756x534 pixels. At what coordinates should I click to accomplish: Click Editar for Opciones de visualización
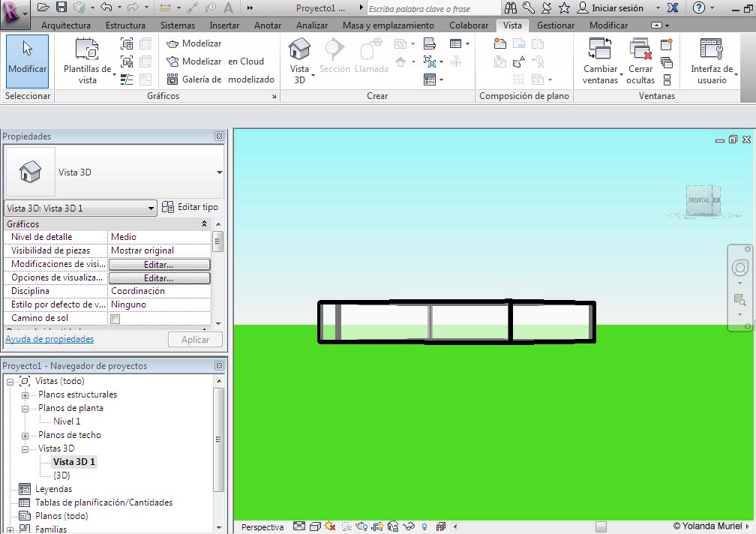(159, 278)
